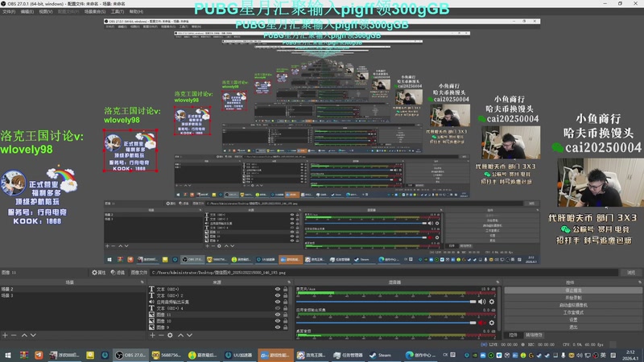Open OBS 设置 settings button
The width and height of the screenshot is (644, 362).
click(573, 319)
